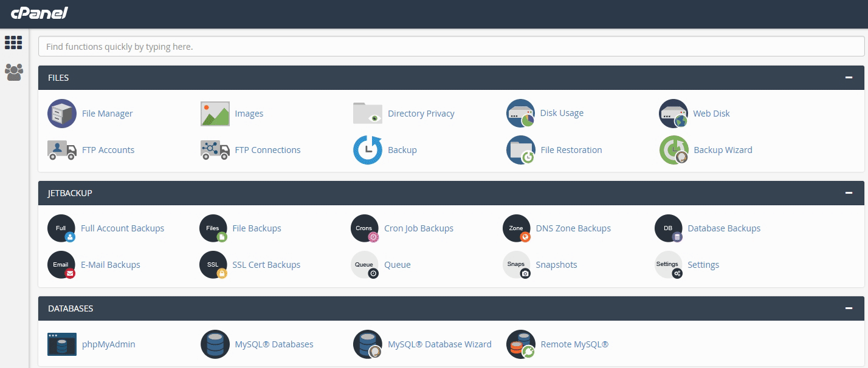Click the JetBackup Queue icon
This screenshot has height=368, width=868.
point(365,265)
